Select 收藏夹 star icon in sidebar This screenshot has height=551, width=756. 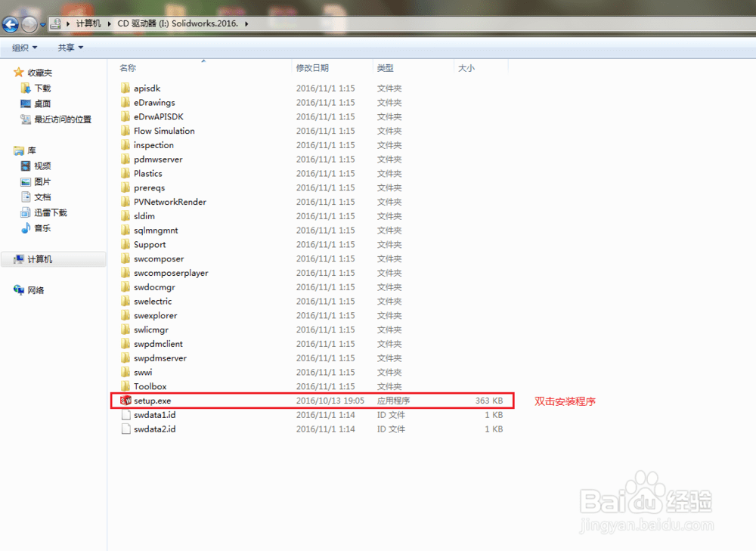(18, 73)
